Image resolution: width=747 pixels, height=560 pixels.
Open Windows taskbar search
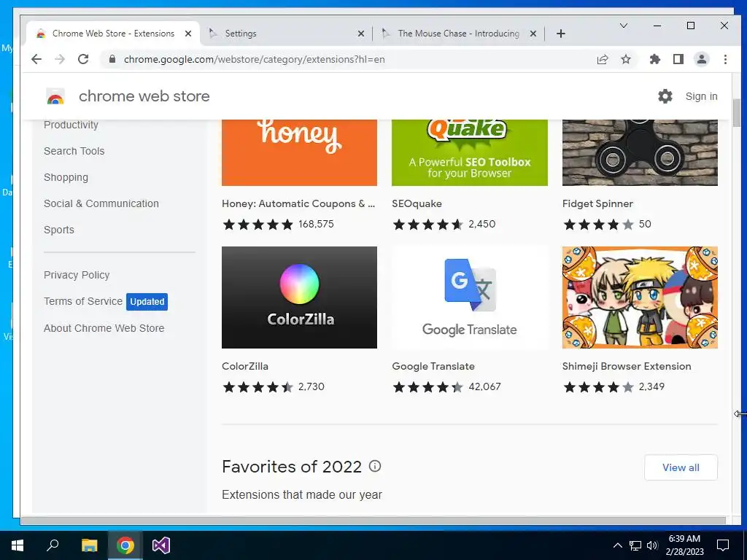point(53,545)
